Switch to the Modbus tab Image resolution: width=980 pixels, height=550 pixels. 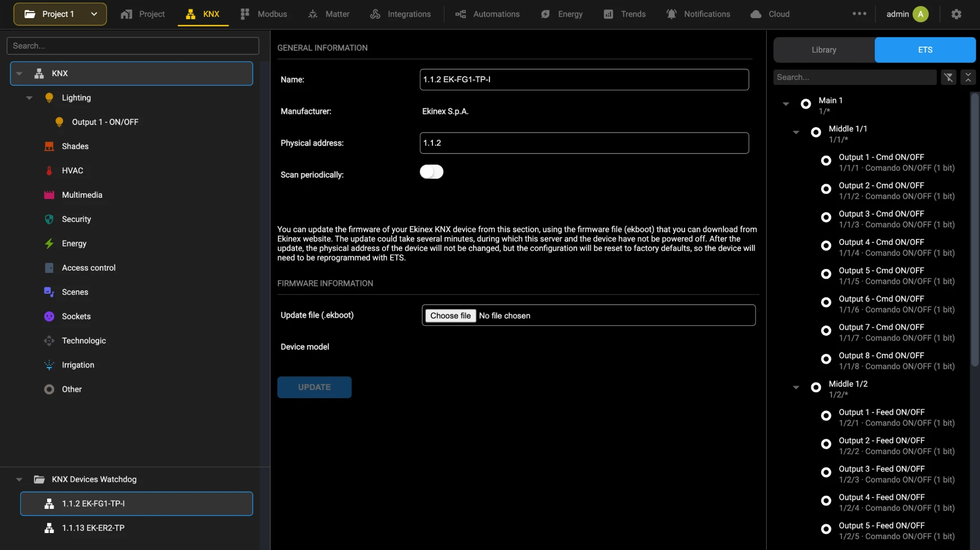pos(264,14)
